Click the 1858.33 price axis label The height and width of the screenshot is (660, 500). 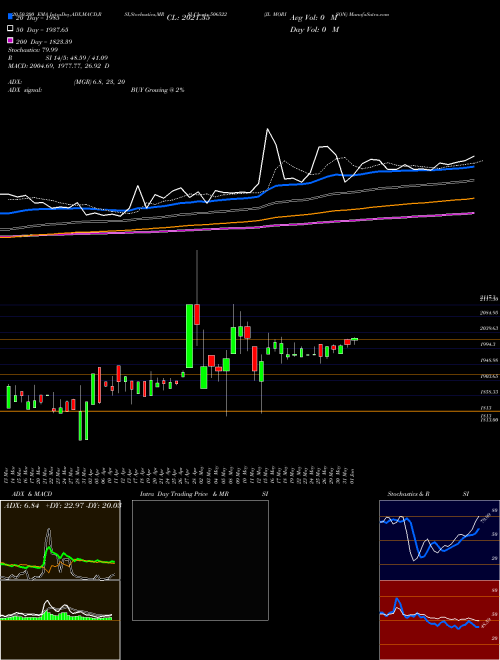pos(489,392)
